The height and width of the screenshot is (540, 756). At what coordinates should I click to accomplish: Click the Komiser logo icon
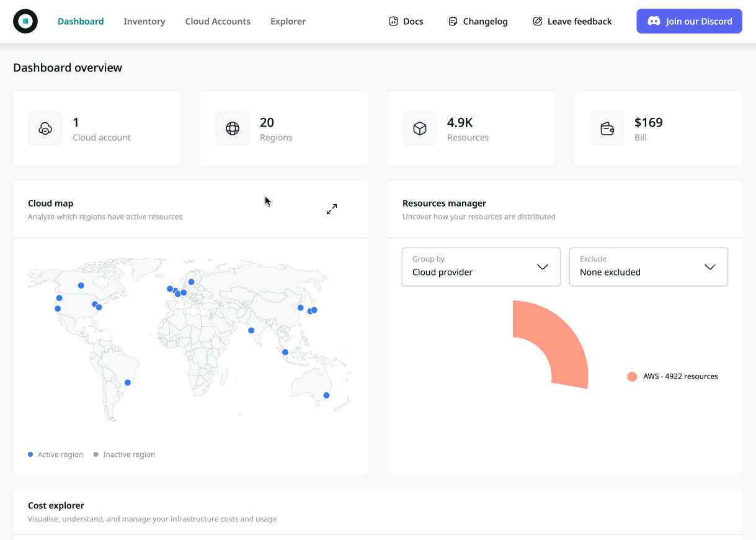pos(25,21)
